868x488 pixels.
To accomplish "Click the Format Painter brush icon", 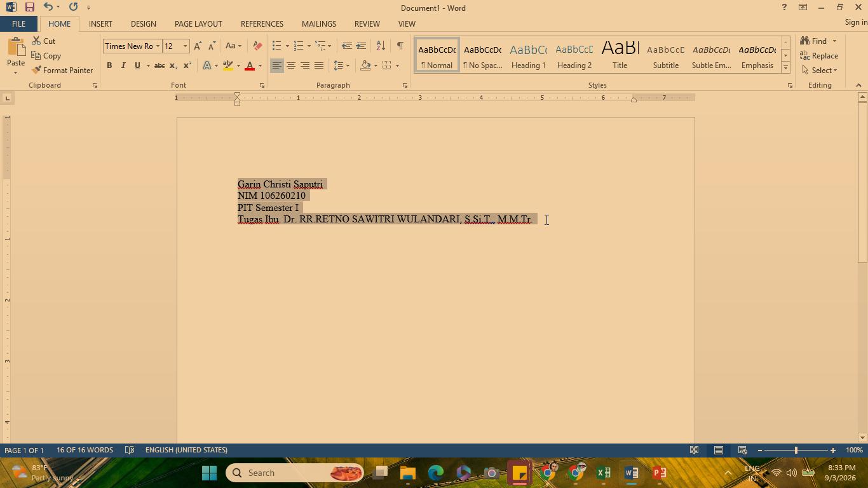I will point(36,70).
